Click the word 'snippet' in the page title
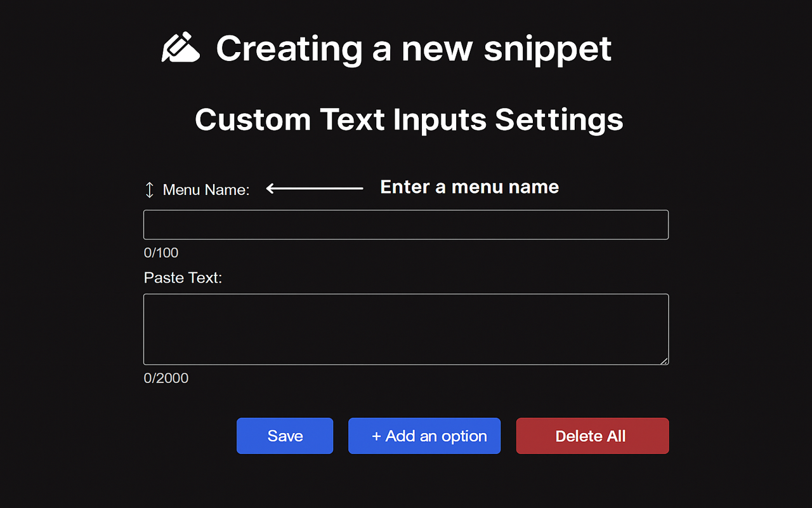Screen dimensions: 812x508 pyautogui.click(x=547, y=50)
